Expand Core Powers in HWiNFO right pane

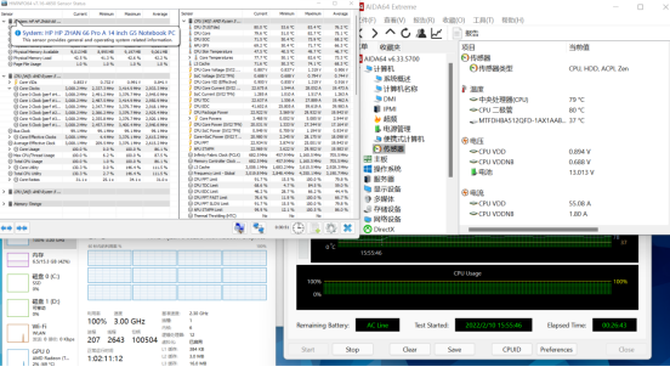191,118
